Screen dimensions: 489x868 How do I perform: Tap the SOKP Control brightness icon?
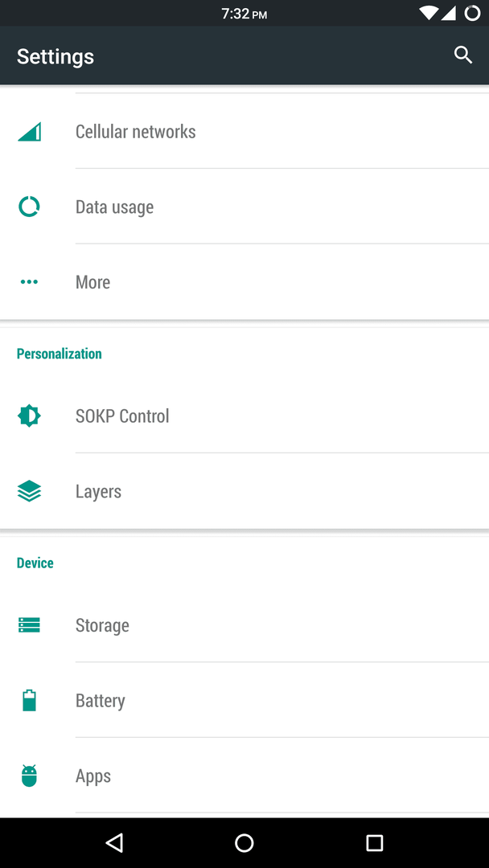pos(29,416)
